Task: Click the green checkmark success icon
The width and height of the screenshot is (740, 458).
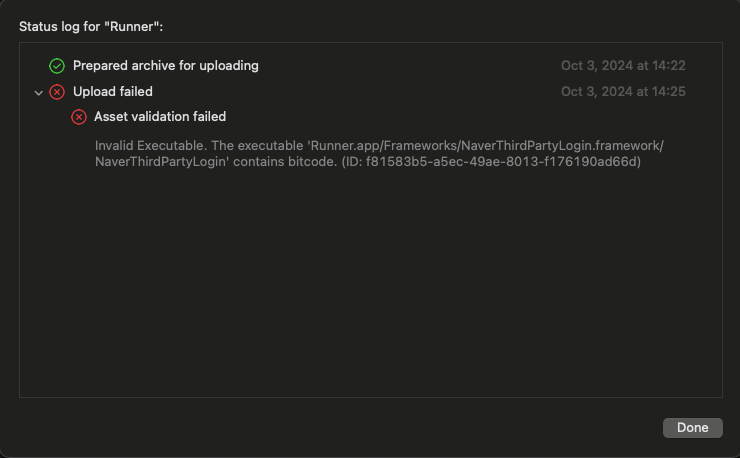Action: 57,66
